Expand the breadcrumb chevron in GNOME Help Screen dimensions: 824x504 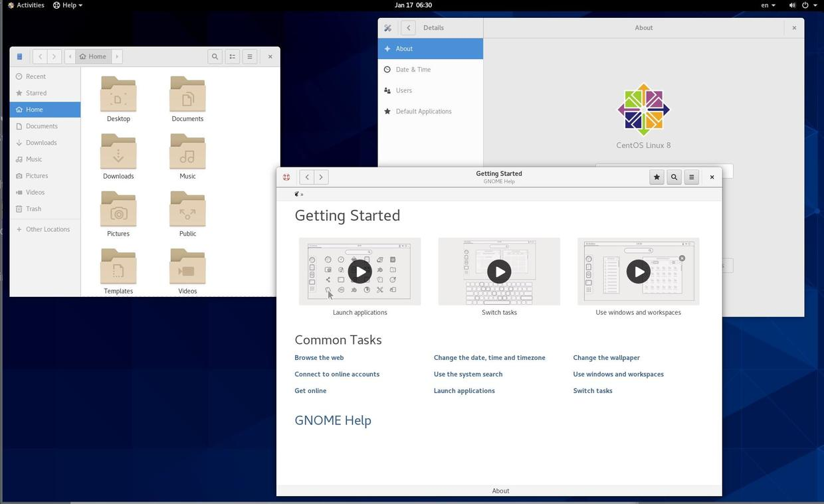302,194
